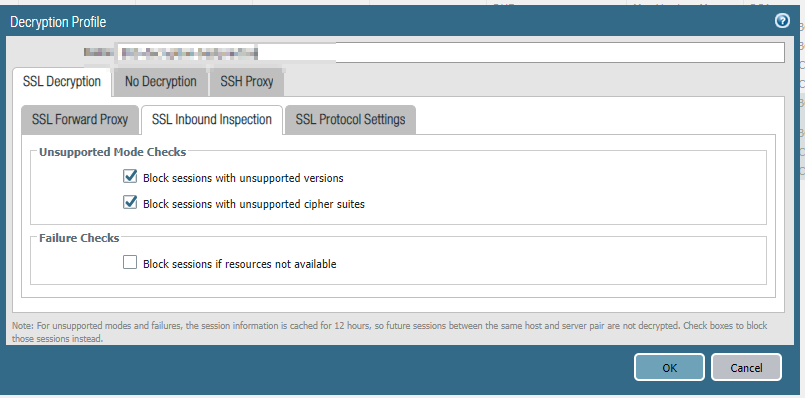This screenshot has height=398, width=805.
Task: Confirm the profile with OK button
Action: click(669, 367)
